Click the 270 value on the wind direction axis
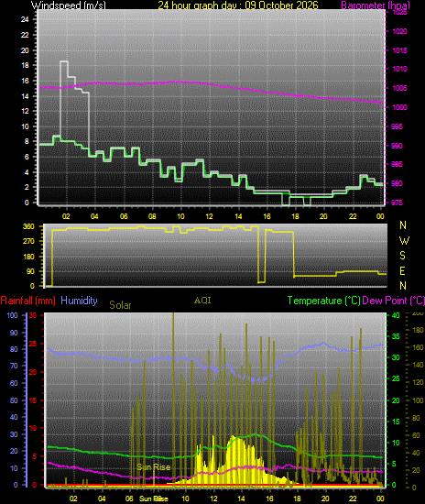 (28, 241)
